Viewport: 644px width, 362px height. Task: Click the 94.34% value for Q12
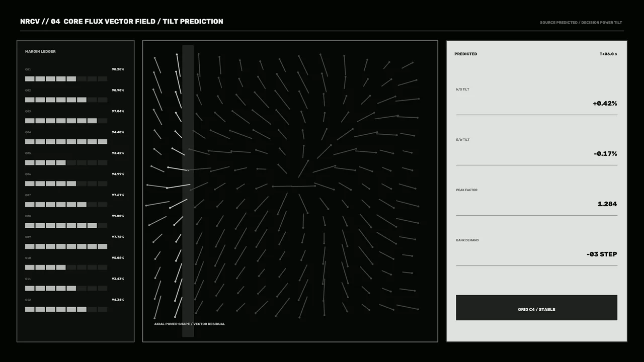[x=118, y=300]
